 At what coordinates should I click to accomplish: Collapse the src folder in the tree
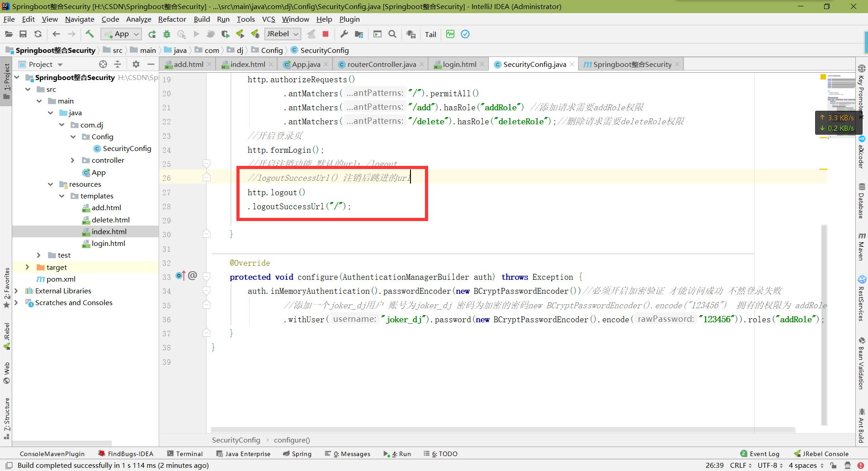click(x=28, y=89)
